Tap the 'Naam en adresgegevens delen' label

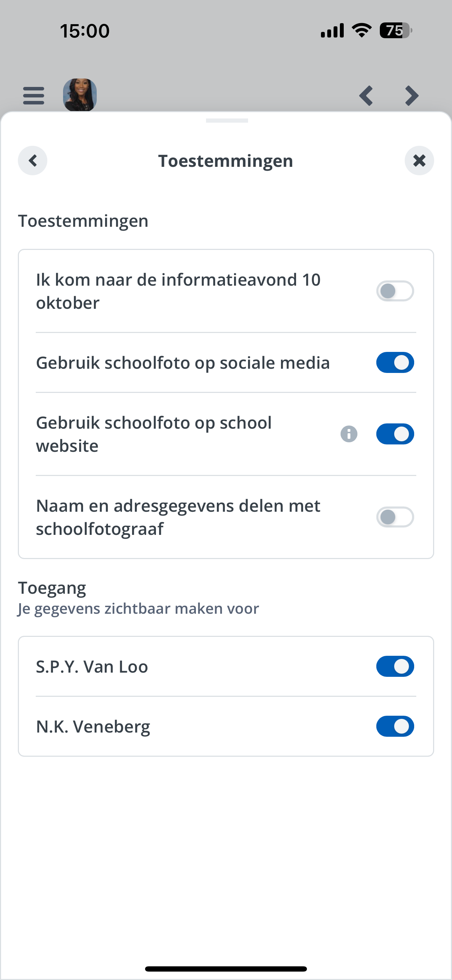pyautogui.click(x=178, y=517)
